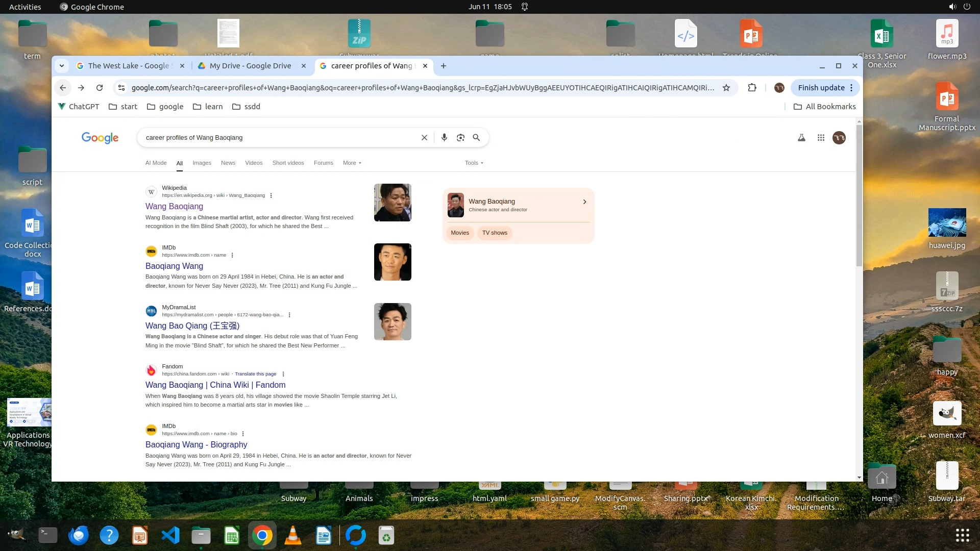Open the Tools dropdown
The height and width of the screenshot is (551, 980).
474,163
